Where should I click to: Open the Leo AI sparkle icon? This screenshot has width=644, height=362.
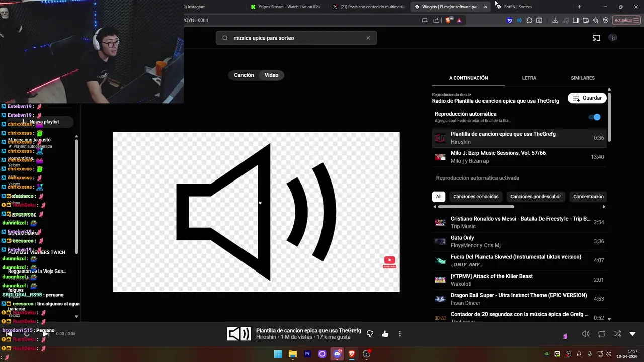click(x=596, y=20)
